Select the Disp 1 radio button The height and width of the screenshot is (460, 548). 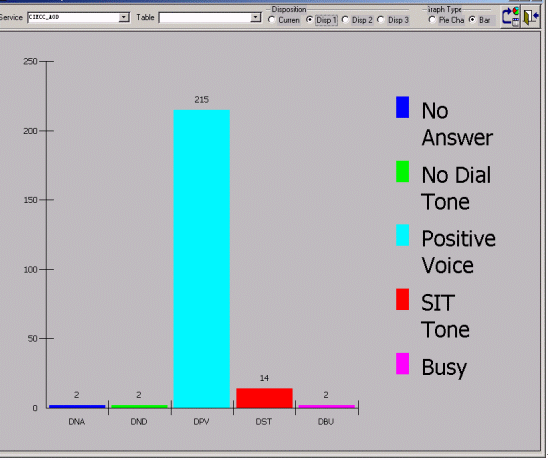click(x=309, y=20)
